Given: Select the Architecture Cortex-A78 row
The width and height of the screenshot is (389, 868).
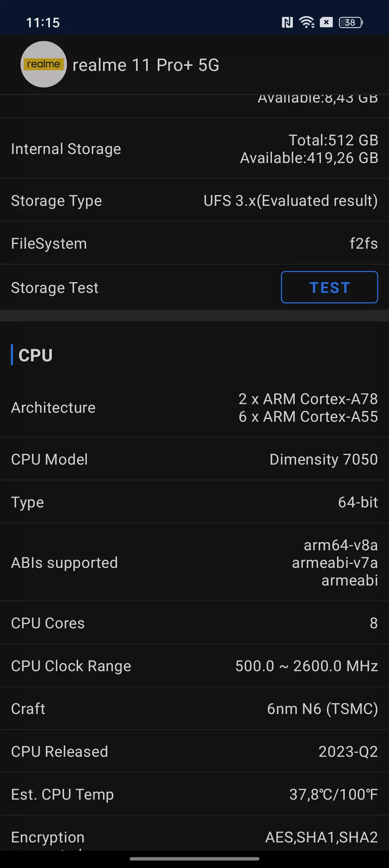Looking at the screenshot, I should tap(194, 408).
